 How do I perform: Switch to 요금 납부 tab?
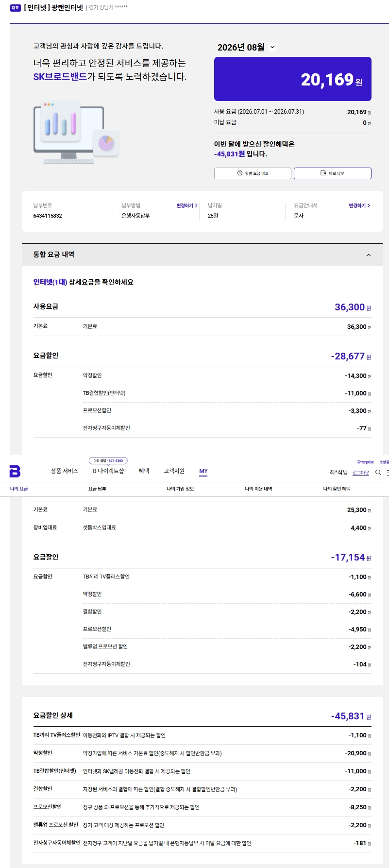tap(97, 489)
